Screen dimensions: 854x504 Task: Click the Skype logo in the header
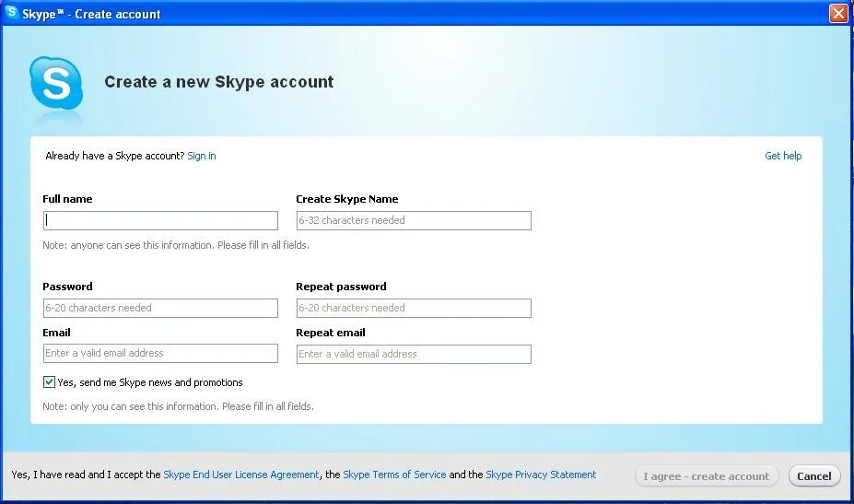(x=56, y=83)
